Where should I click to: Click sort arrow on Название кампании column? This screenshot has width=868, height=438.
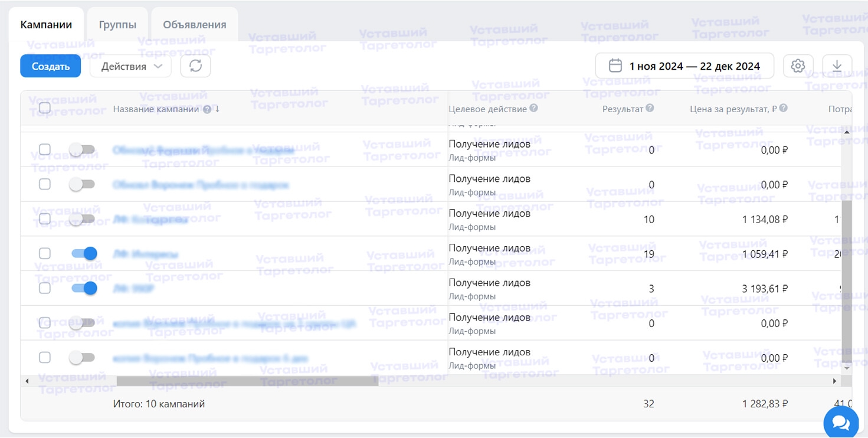point(217,109)
